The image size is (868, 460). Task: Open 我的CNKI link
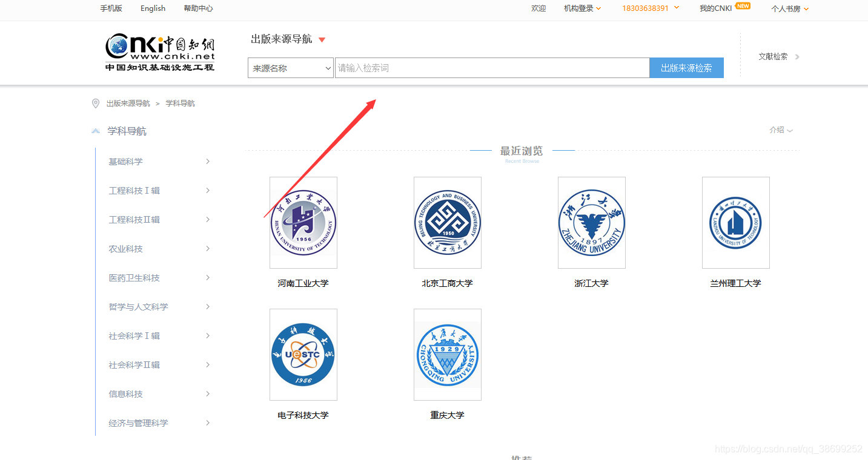716,8
